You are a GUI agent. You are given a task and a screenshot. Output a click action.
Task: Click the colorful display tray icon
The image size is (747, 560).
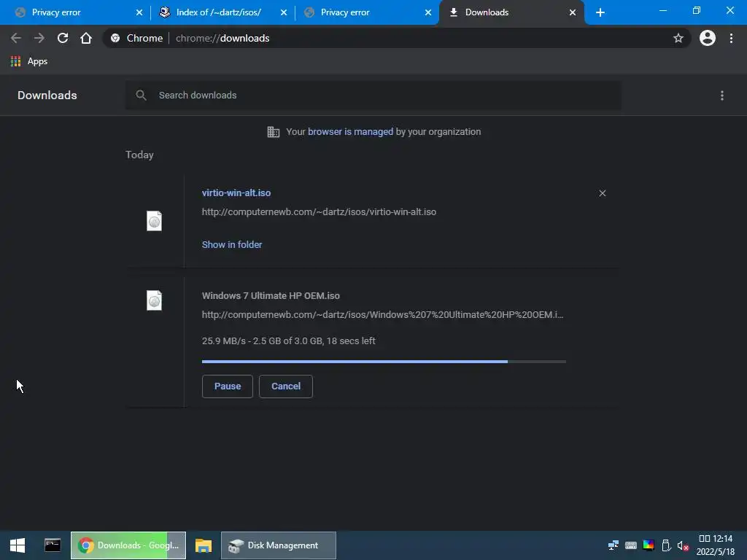pos(649,545)
